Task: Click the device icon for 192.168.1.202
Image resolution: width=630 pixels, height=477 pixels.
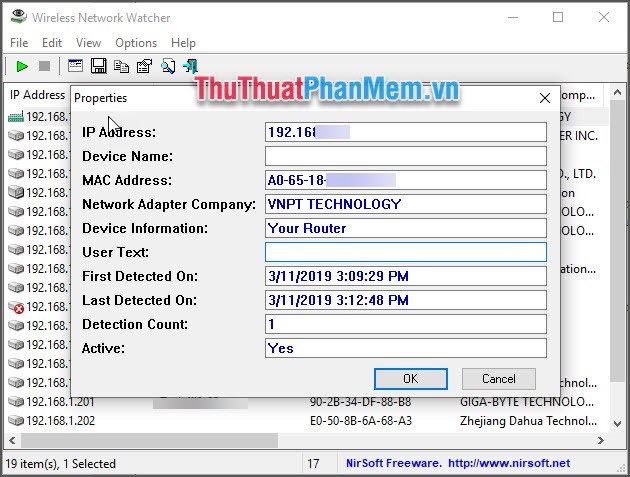Action: [x=16, y=420]
